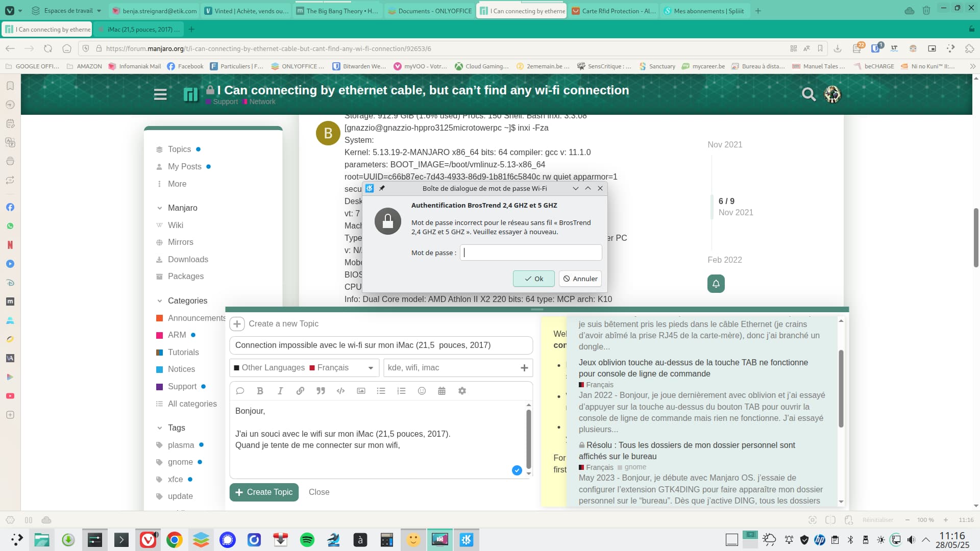Switch to Carte Rfid Protection tab

tap(614, 11)
